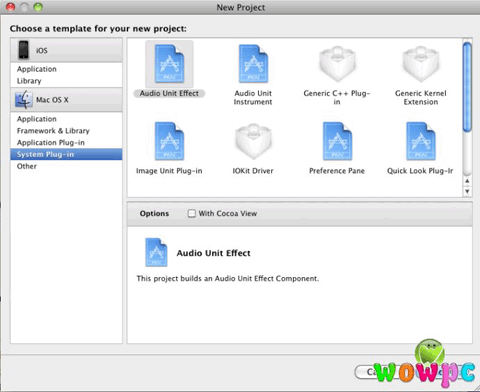Screen dimensions: 480x392
Task: Zoom the New Project window
Action: [x=38, y=7]
